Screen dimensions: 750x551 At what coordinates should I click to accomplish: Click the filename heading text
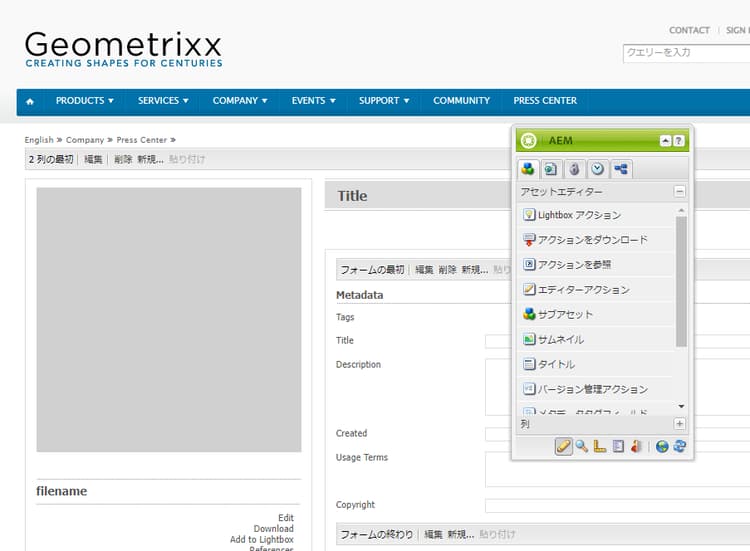[x=62, y=491]
